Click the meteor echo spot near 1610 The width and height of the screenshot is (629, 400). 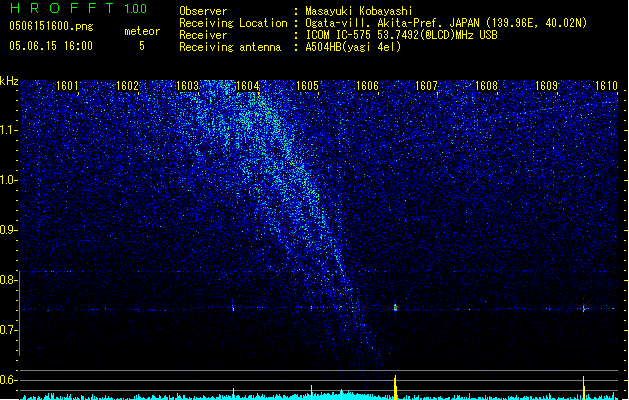click(x=584, y=309)
